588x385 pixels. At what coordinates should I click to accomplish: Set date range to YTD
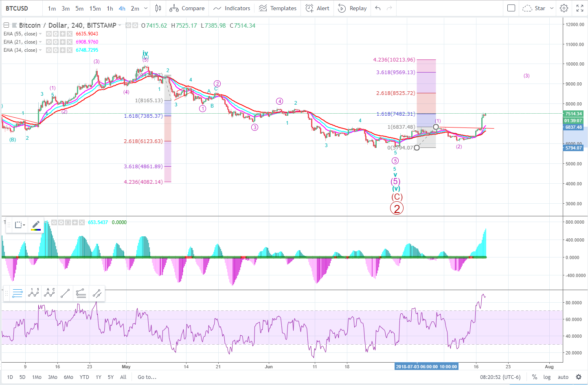(84, 377)
